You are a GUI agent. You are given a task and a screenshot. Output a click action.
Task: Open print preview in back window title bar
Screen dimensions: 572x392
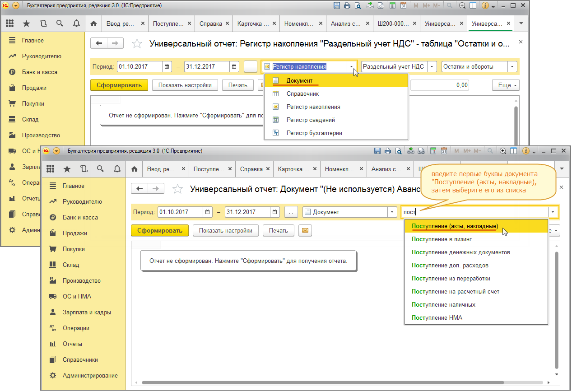click(x=358, y=6)
